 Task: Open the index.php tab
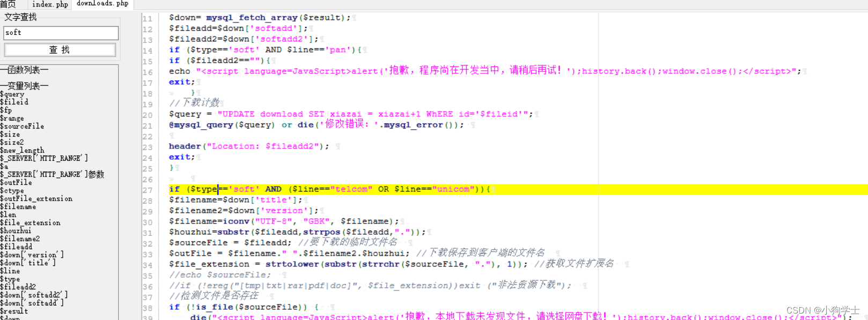[50, 4]
